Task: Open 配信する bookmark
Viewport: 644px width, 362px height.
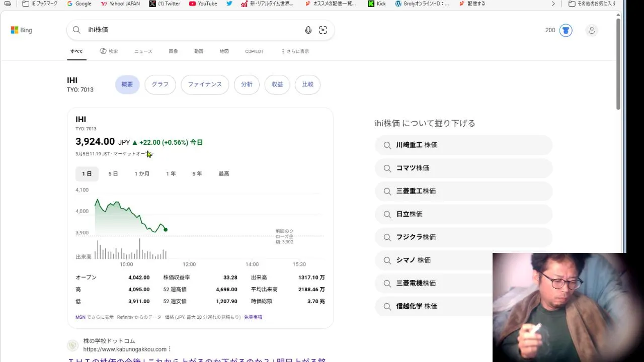Action: (471, 4)
